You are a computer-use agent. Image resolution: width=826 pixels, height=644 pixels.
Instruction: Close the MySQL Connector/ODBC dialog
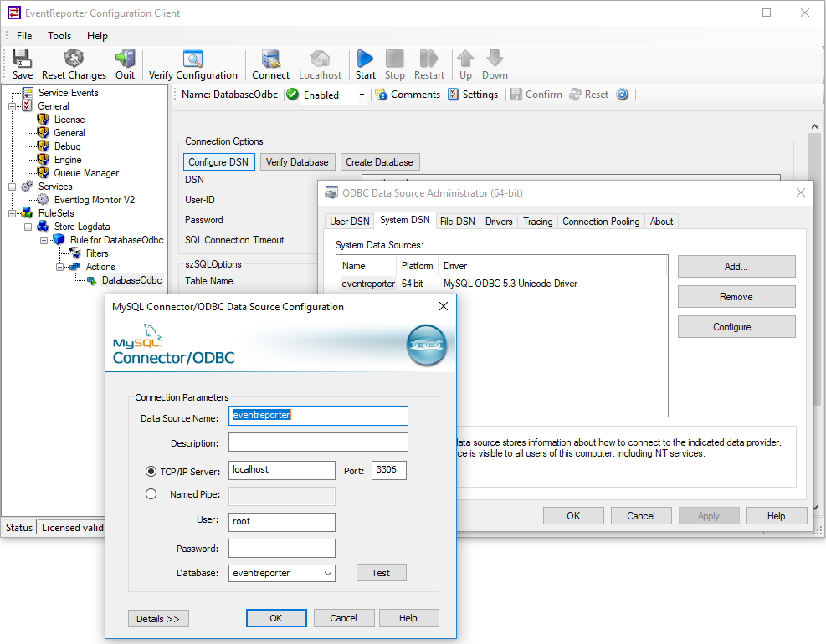click(444, 306)
